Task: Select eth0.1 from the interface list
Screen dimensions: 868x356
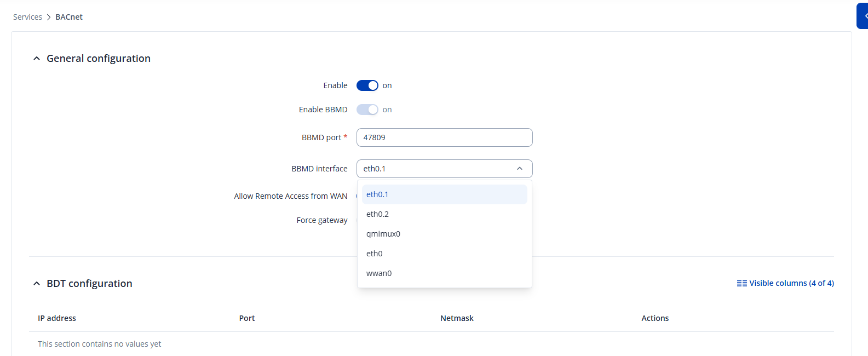Action: click(444, 194)
